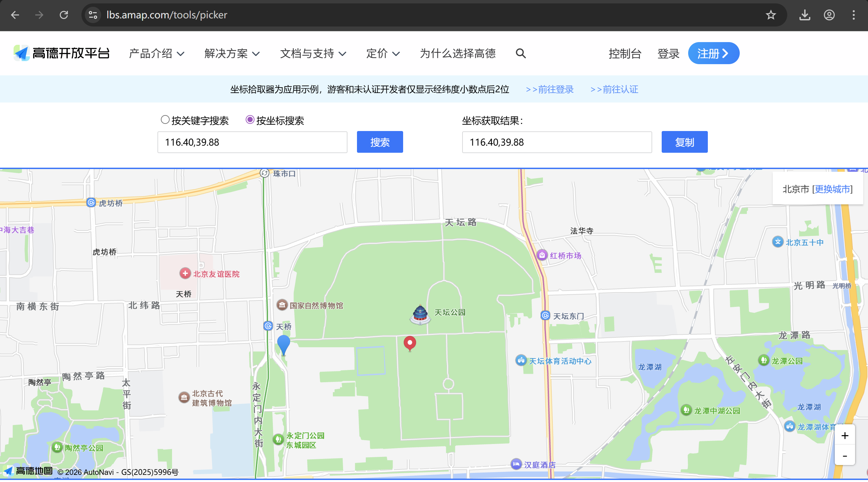The width and height of the screenshot is (868, 482).
Task: Open the site search magnifier
Action: point(521,53)
